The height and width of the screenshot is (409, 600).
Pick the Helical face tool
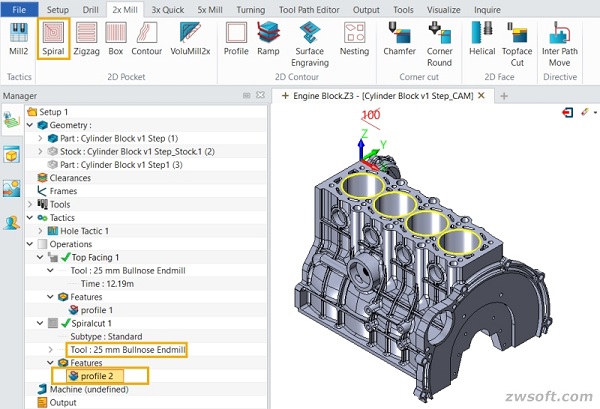click(482, 38)
